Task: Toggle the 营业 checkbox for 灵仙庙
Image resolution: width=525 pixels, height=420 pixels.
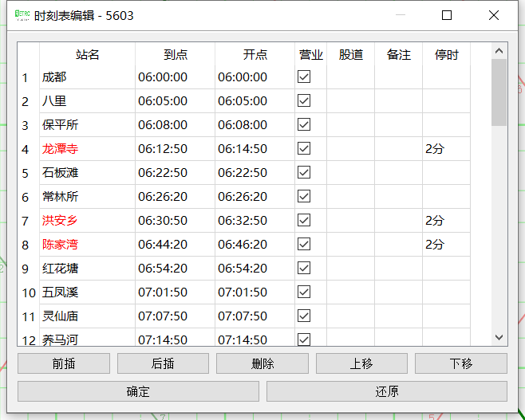Action: 304,316
